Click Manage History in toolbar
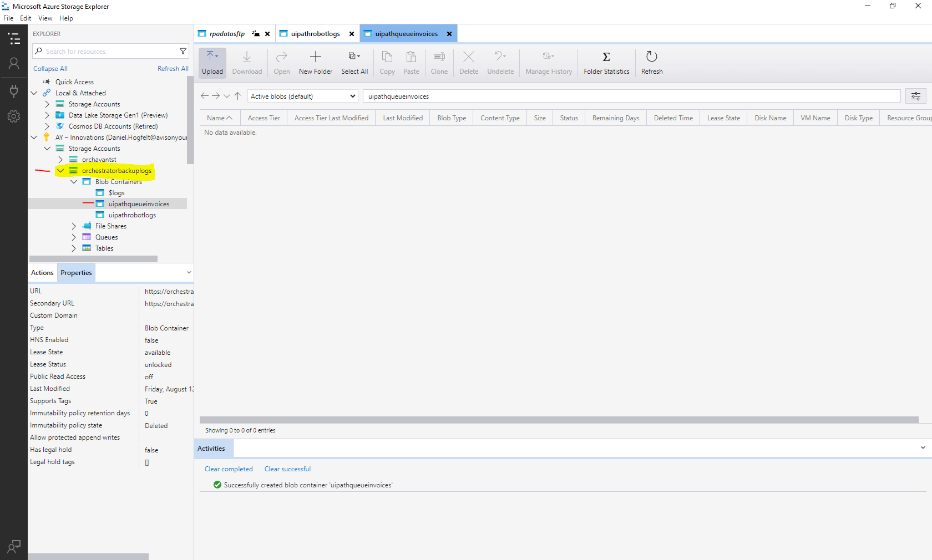Screen dimensions: 932x560 coord(549,63)
